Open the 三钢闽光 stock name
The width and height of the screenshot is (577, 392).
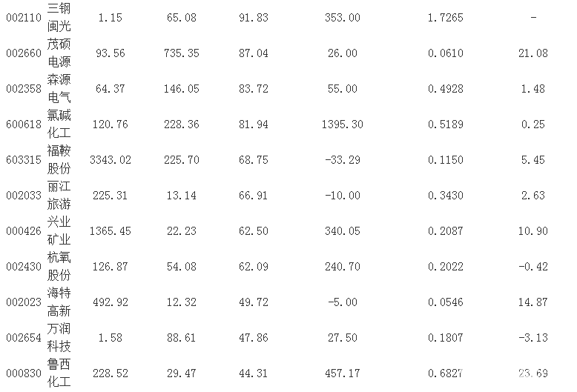59,18
